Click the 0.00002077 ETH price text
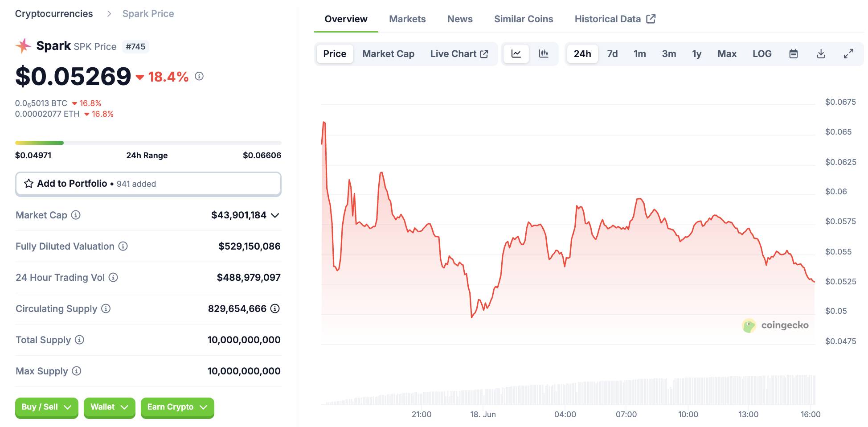 point(47,114)
